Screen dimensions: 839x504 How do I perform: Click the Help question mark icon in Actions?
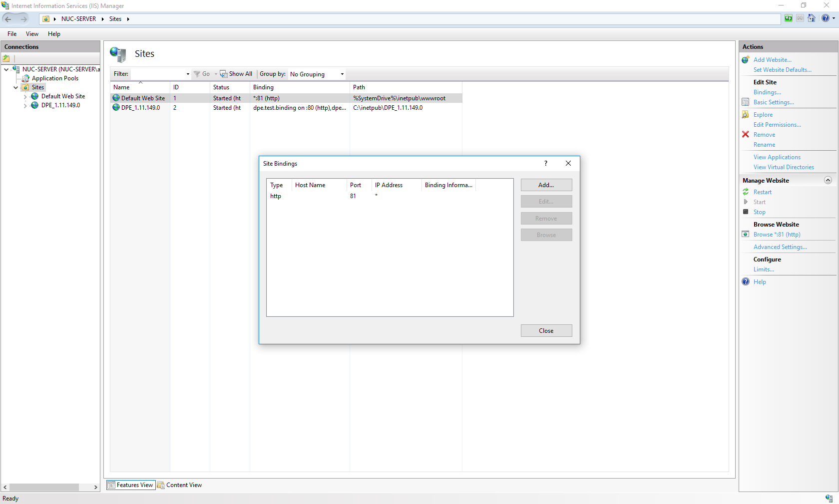tap(745, 282)
